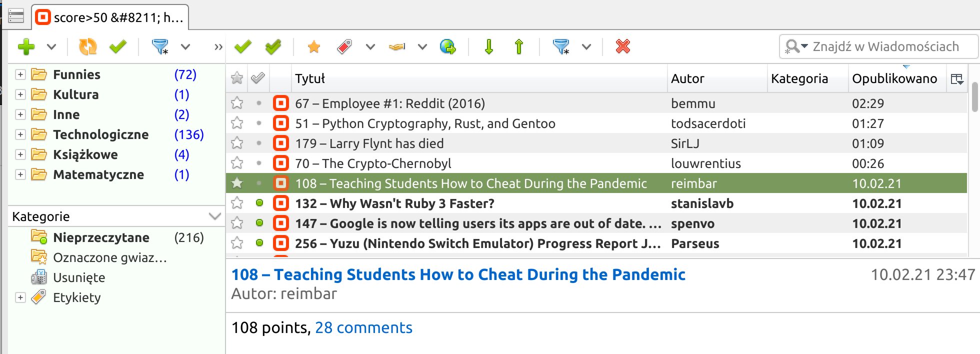Sort news by Opublikowano column header

point(894,78)
